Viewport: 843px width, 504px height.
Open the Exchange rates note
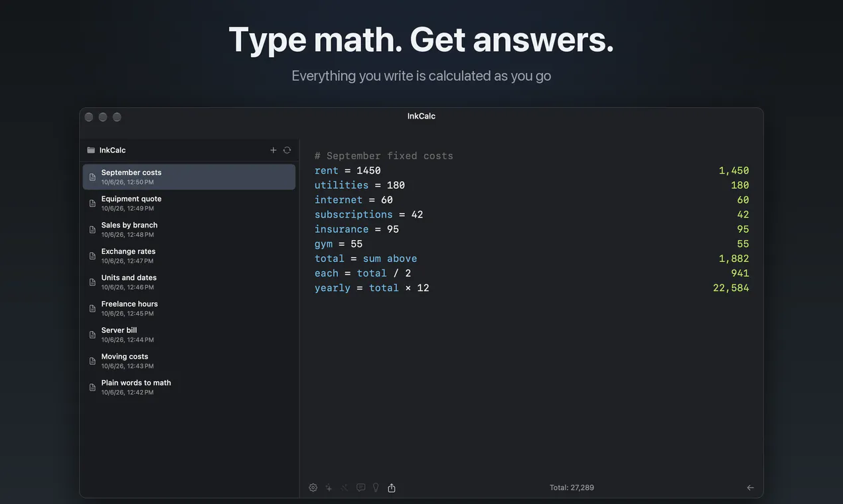[x=189, y=255]
